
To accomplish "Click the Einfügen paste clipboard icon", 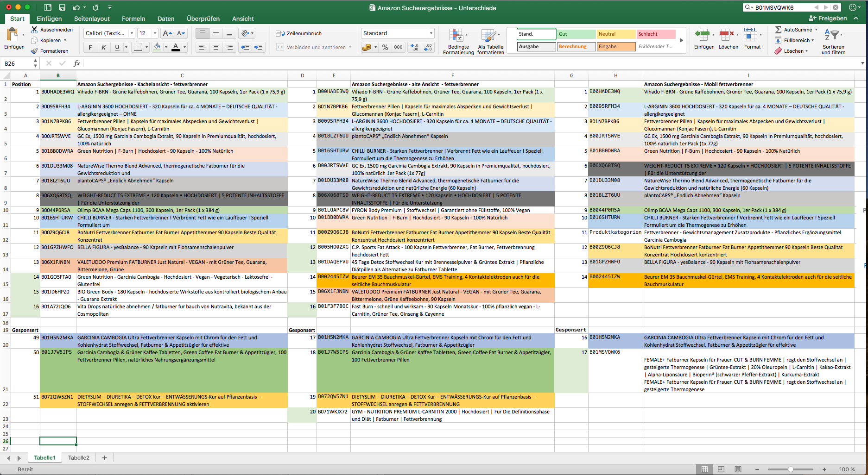I will click(x=13, y=34).
